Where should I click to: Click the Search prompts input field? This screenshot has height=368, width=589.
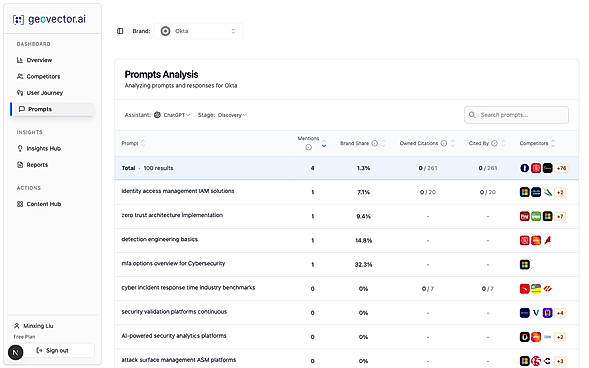tap(517, 115)
